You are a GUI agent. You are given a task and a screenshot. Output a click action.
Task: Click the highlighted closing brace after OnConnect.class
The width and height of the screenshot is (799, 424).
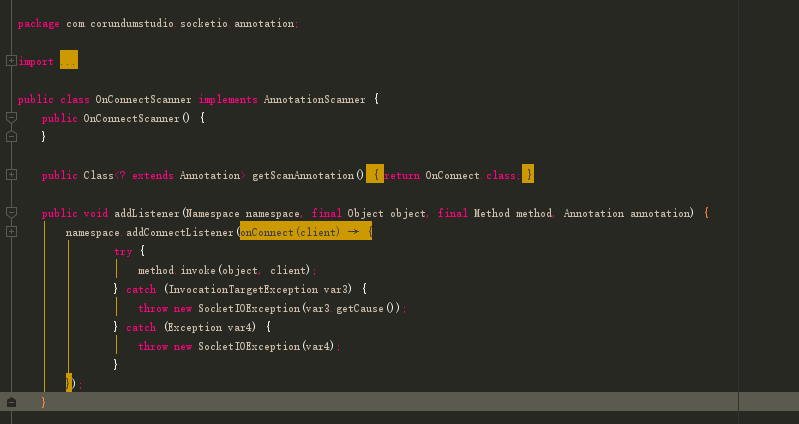[528, 175]
